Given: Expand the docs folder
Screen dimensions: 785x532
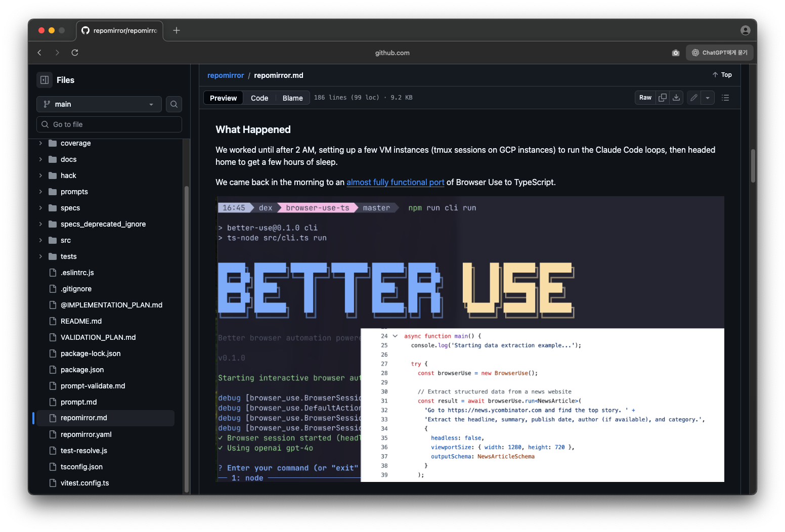Looking at the screenshot, I should tap(40, 159).
